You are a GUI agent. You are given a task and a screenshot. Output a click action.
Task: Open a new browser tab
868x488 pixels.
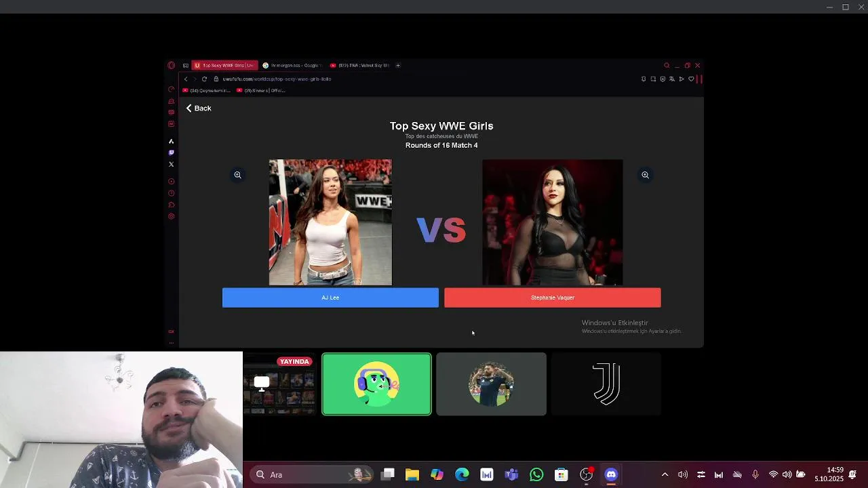(x=398, y=66)
